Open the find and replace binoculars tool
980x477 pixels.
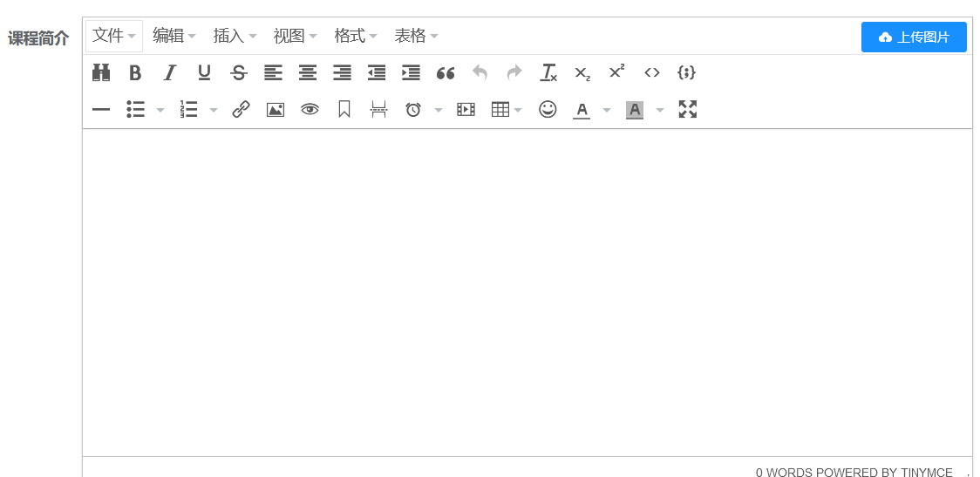tap(100, 73)
